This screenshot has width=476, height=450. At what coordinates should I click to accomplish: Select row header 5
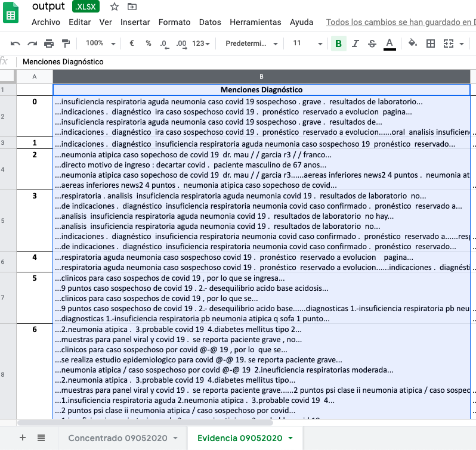(x=8, y=221)
